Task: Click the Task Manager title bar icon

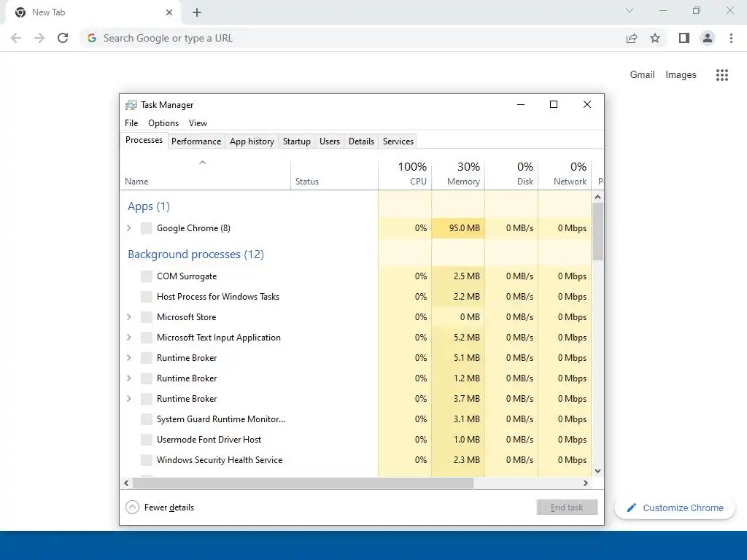Action: [x=131, y=105]
